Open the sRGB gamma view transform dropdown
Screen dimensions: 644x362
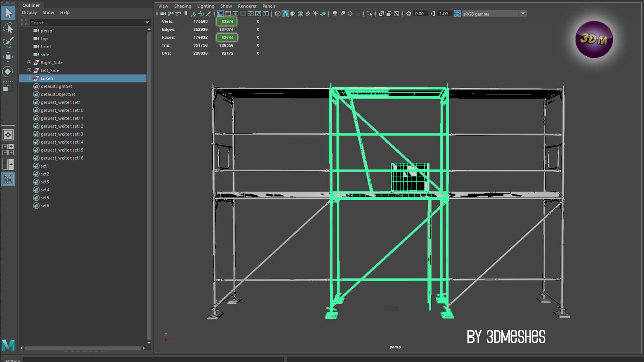point(523,14)
